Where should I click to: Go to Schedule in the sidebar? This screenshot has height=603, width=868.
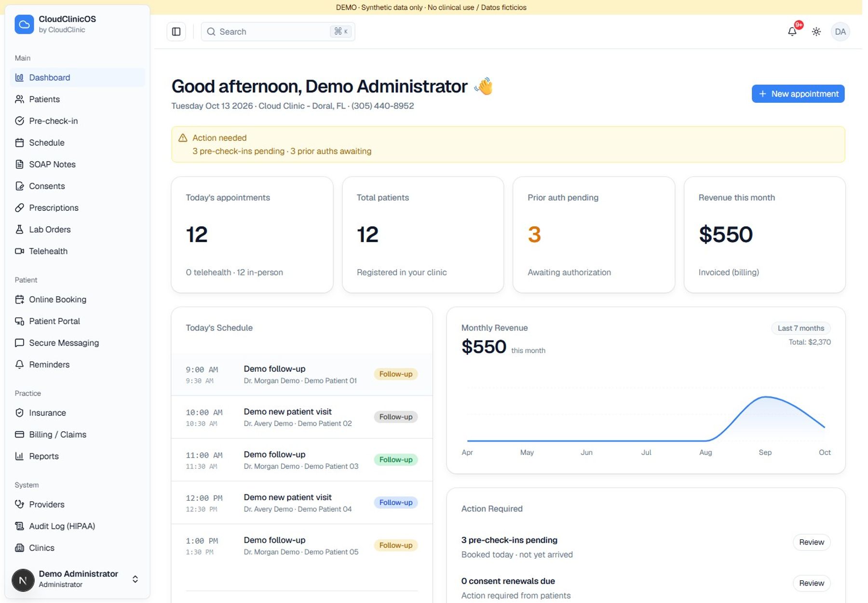click(x=77, y=142)
